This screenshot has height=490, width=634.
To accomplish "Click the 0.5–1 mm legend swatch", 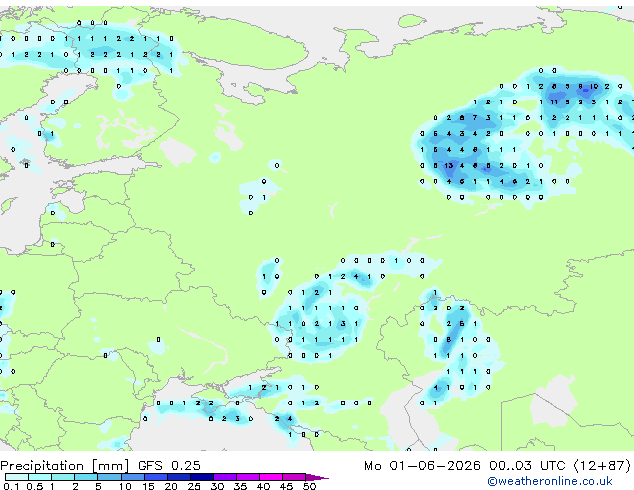I will (x=40, y=477).
